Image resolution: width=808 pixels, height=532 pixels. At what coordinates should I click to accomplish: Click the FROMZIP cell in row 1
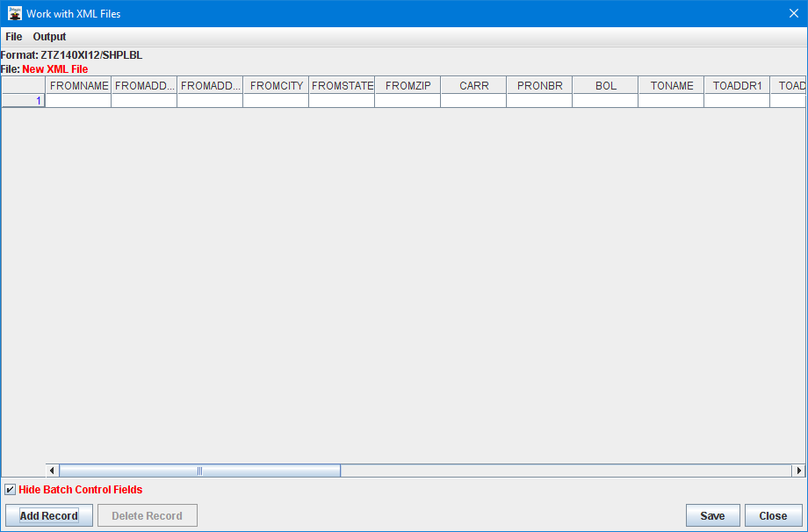[408, 101]
